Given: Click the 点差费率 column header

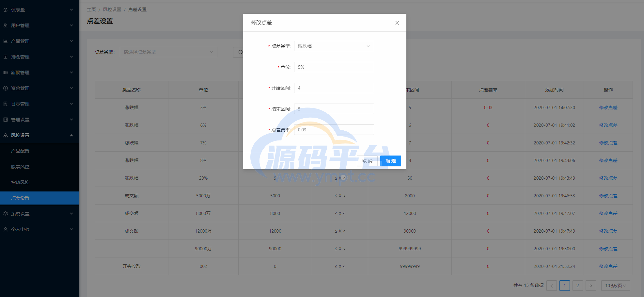Looking at the screenshot, I should [488, 90].
